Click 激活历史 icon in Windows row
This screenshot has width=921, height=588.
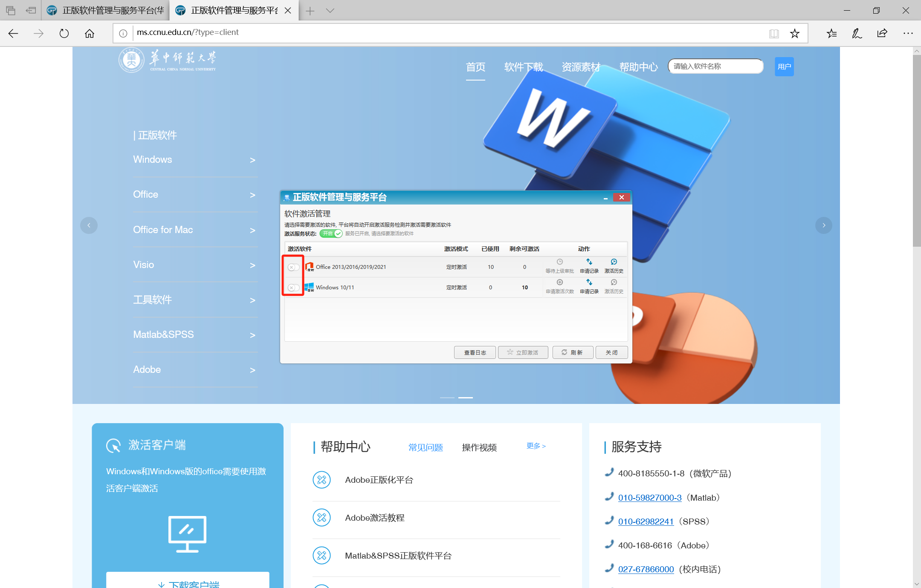614,282
